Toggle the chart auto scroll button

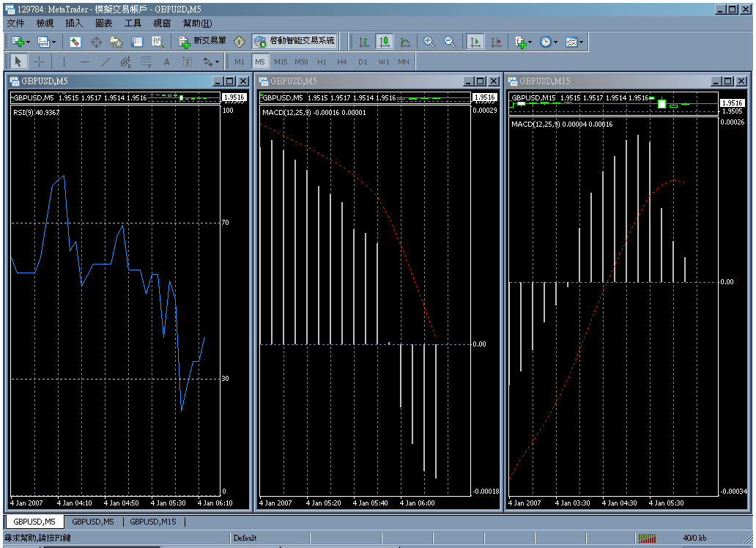(475, 42)
